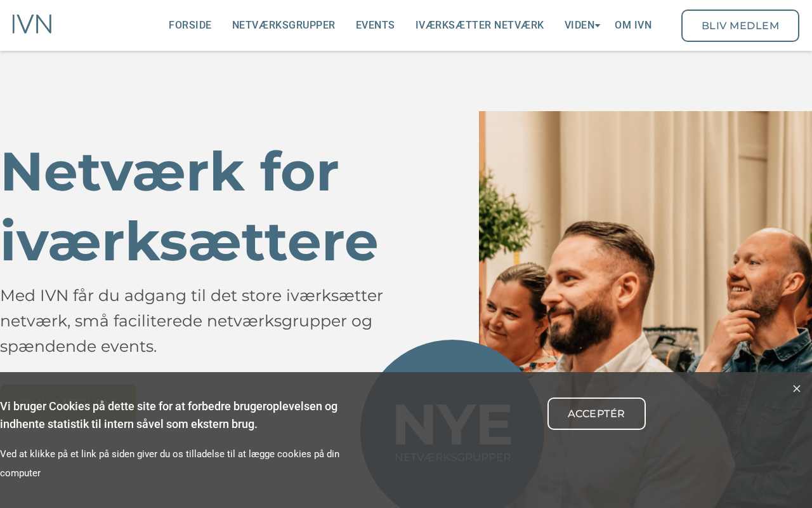Click the cookie text 'Ved at klikke på et link'
The image size is (812, 508).
point(169,463)
